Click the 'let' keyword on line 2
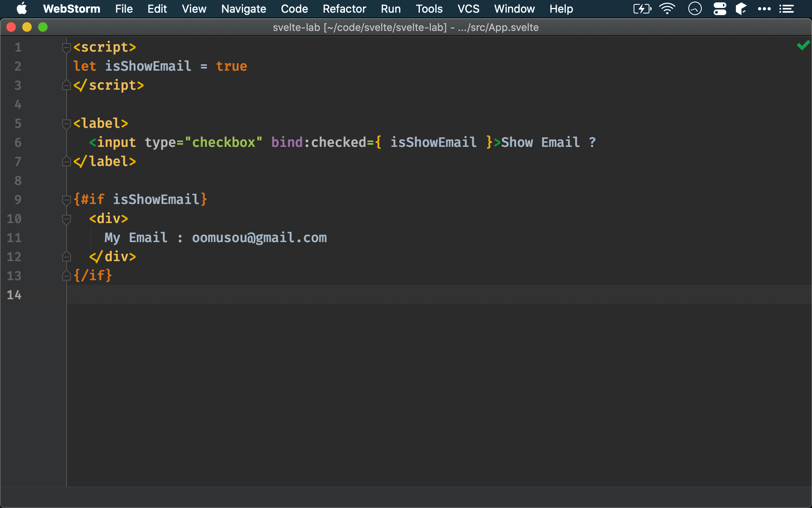Image resolution: width=812 pixels, height=508 pixels. point(85,66)
